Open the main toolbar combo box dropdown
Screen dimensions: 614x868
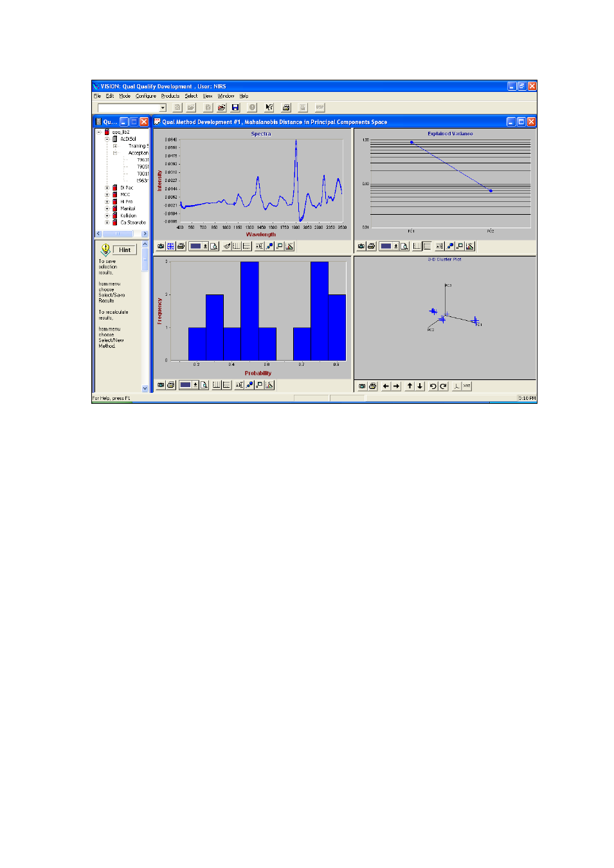[x=163, y=108]
